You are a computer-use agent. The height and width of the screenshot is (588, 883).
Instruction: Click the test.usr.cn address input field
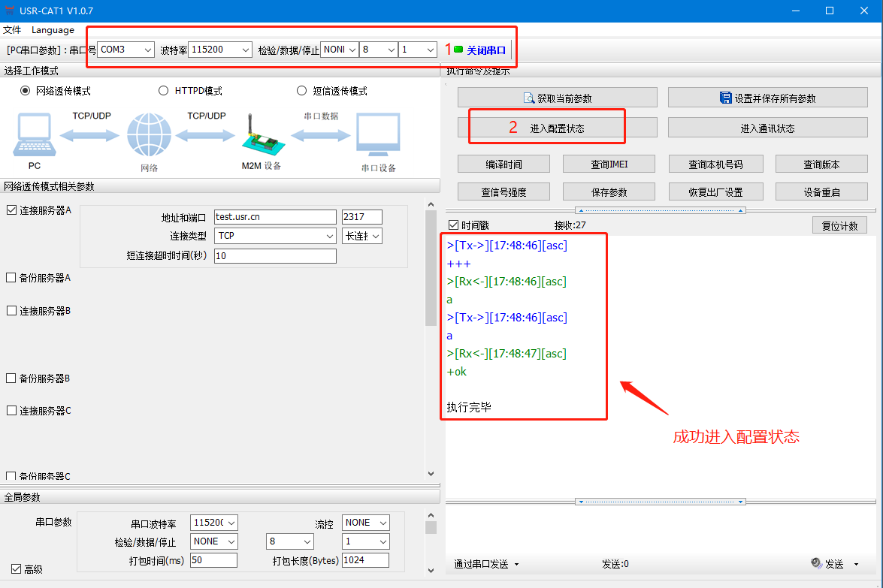tap(274, 217)
